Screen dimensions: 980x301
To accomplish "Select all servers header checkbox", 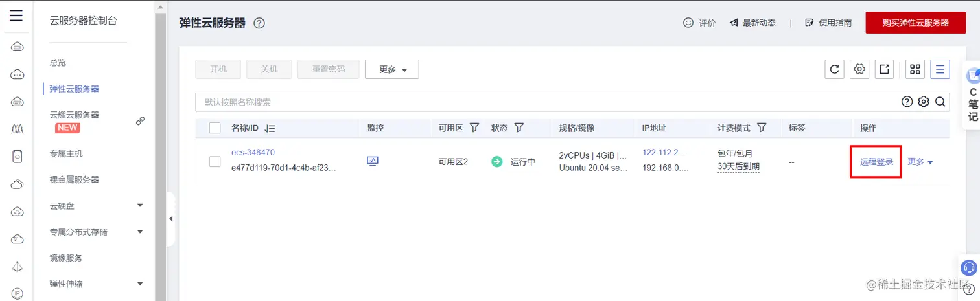I will (215, 128).
